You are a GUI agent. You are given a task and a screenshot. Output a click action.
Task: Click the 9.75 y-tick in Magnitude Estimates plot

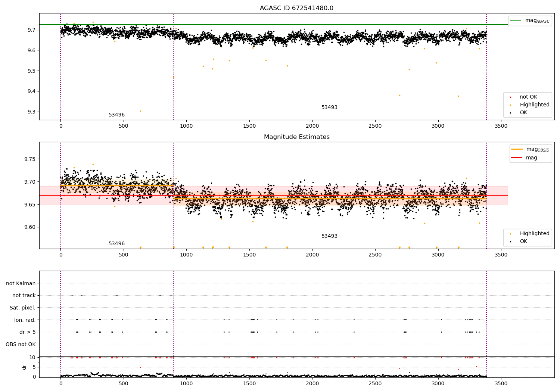30,159
